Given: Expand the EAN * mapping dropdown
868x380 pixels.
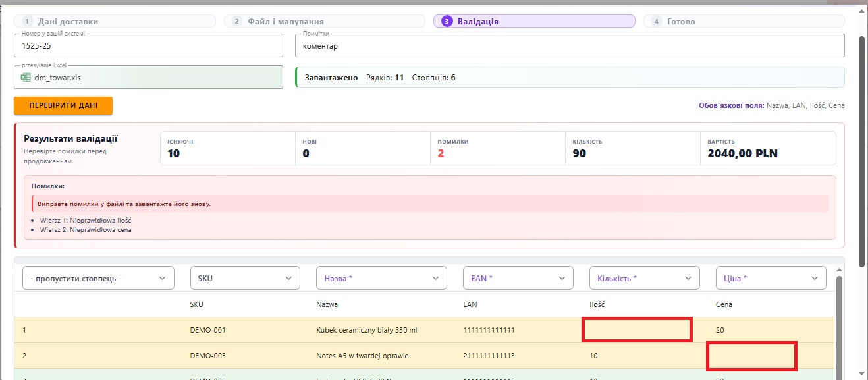Looking at the screenshot, I should 518,278.
